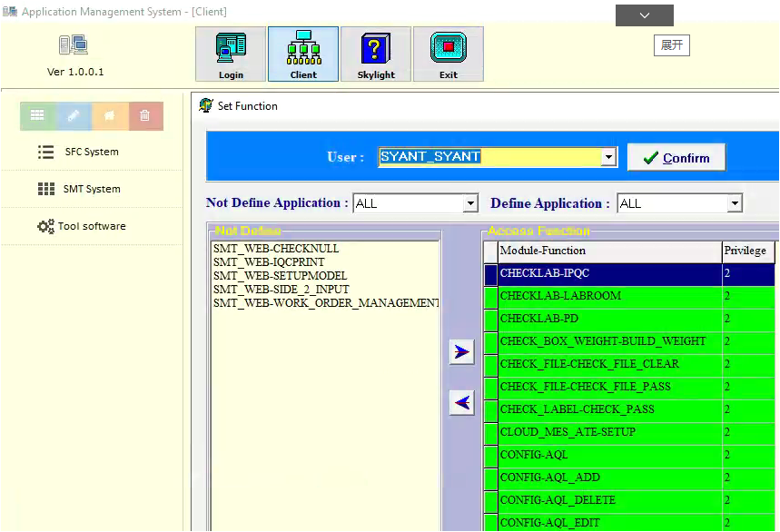The width and height of the screenshot is (780, 532).
Task: Open SMT System menu
Action: (91, 189)
